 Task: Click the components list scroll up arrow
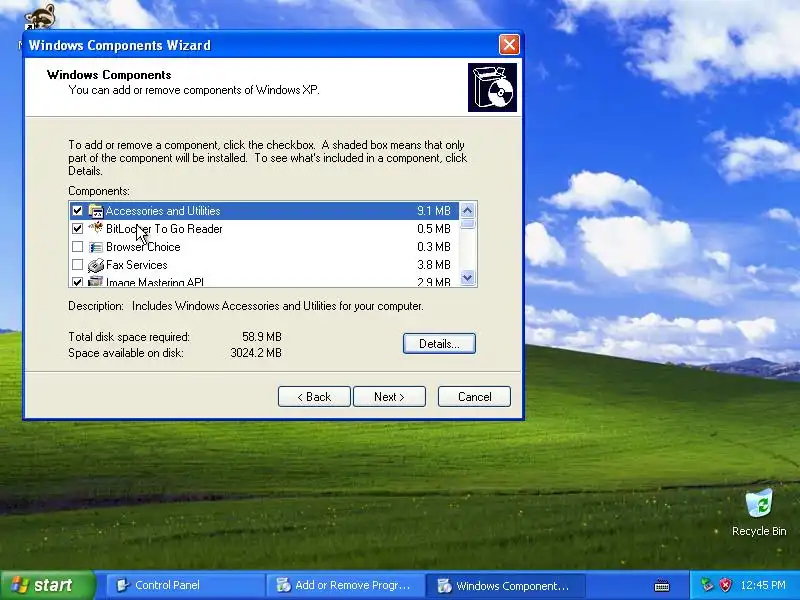[x=467, y=210]
